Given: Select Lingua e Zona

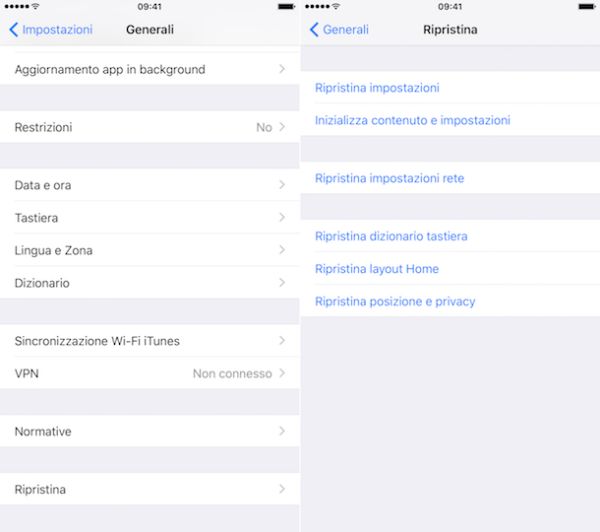Looking at the screenshot, I should 150,250.
